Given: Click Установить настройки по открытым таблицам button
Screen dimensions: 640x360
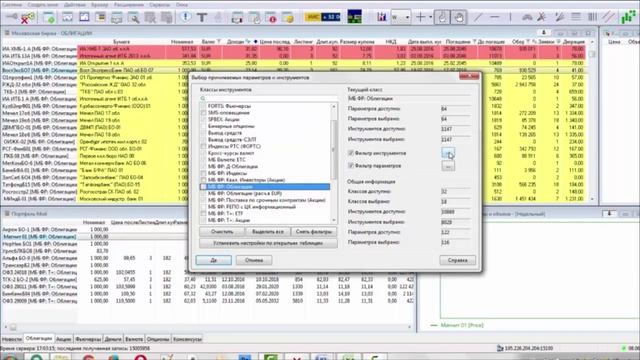Looking at the screenshot, I should click(x=268, y=243).
